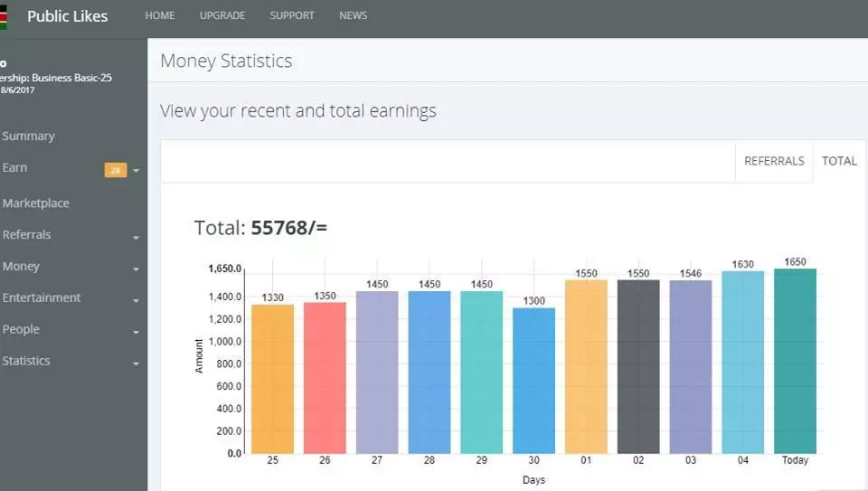The image size is (868, 491).
Task: Expand the Statistics submenu arrow
Action: 137,364
